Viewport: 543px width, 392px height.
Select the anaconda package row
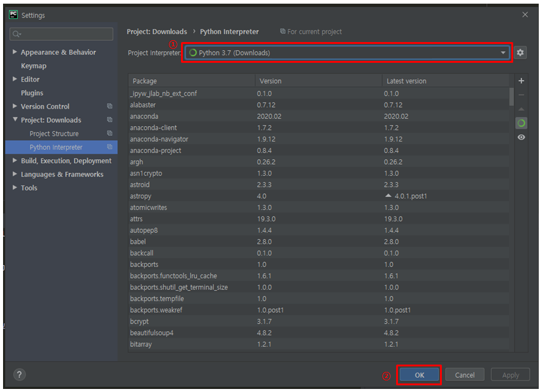click(x=319, y=116)
